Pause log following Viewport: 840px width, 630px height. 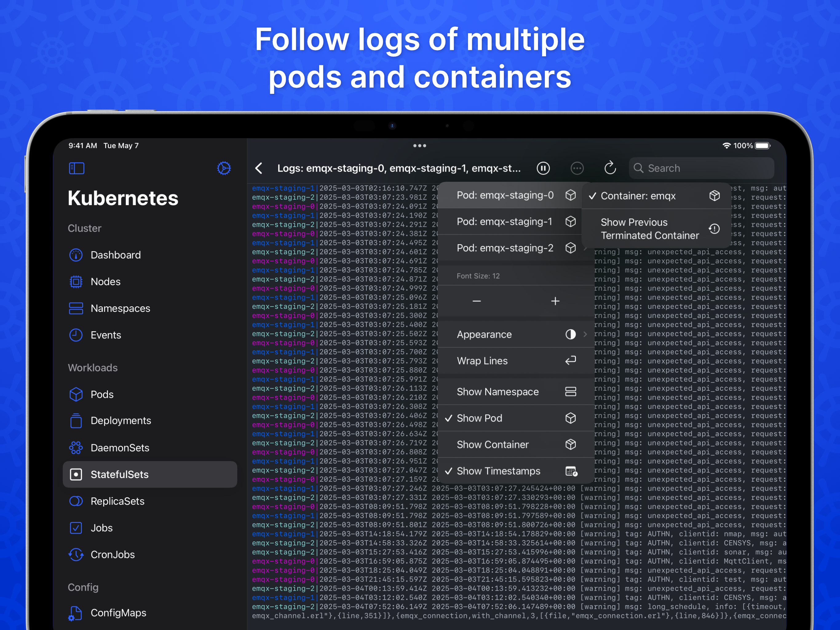coord(543,168)
